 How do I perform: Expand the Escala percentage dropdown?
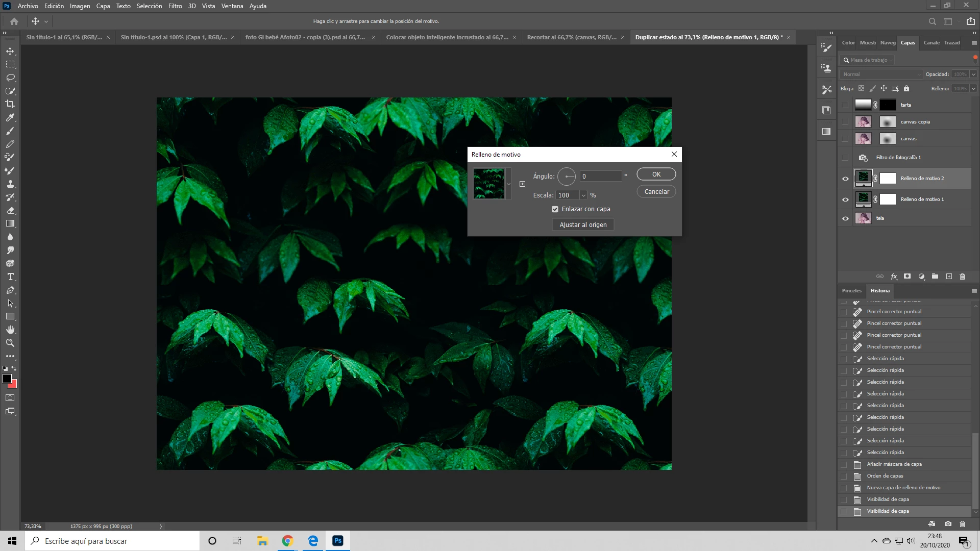(x=583, y=195)
